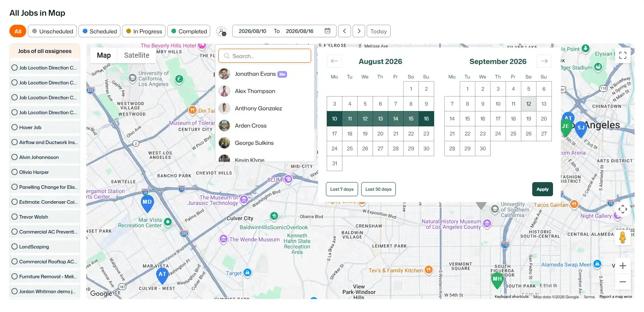This screenshot has height=312, width=644.
Task: Click the start date 2026/08/10 field
Action: click(253, 31)
